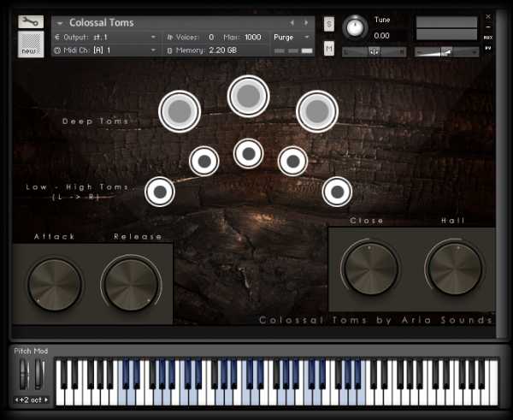Minimize instrument view with minus icon
The image size is (513, 420).
488,27
